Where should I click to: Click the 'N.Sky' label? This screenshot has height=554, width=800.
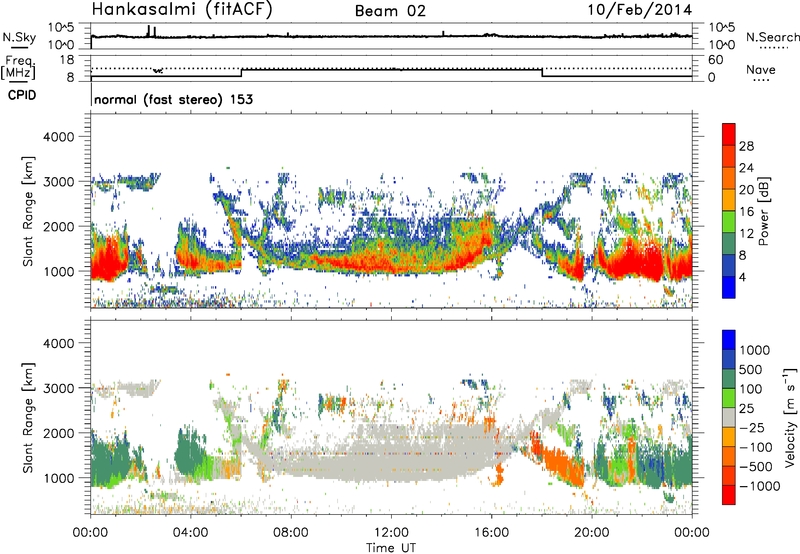coord(19,37)
